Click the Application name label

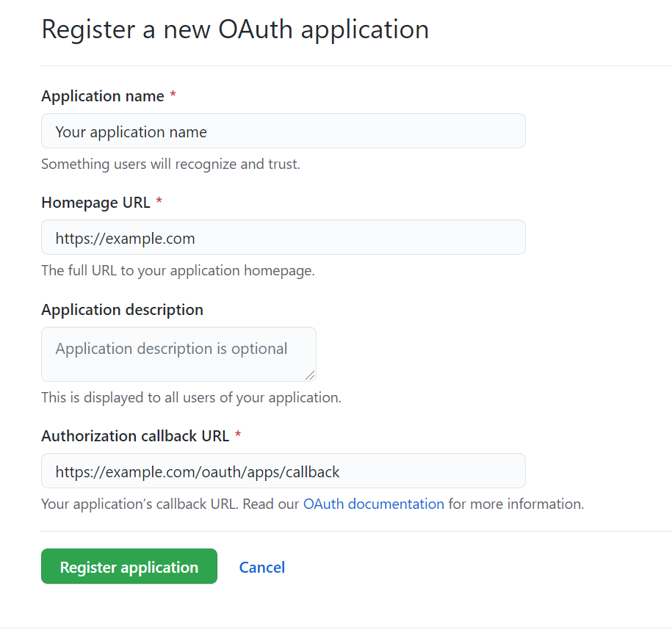point(102,95)
